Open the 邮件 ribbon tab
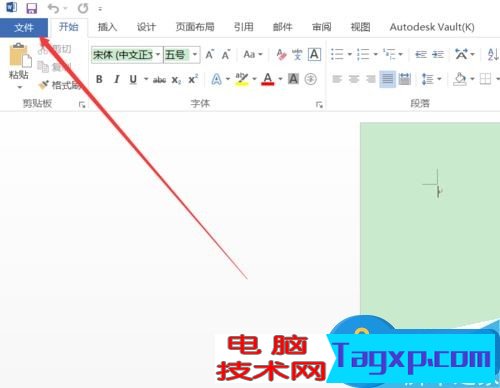 click(x=282, y=27)
